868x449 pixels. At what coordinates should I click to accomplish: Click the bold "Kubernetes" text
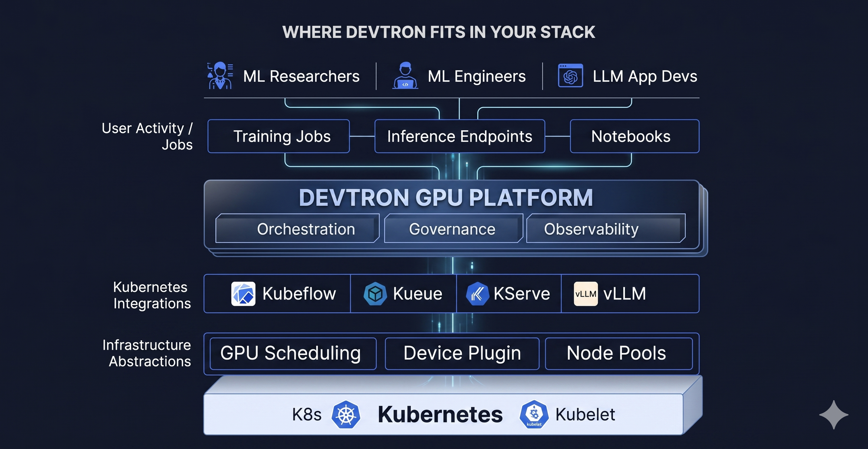pos(440,415)
